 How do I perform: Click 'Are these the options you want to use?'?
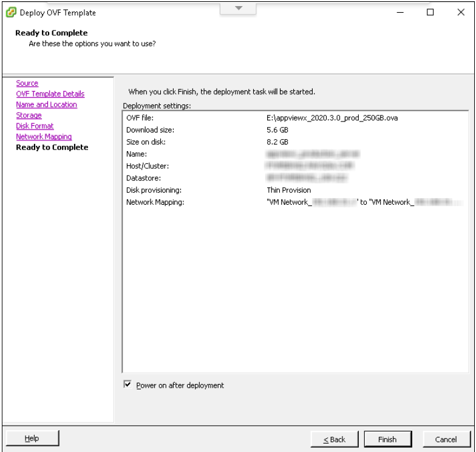tap(92, 44)
